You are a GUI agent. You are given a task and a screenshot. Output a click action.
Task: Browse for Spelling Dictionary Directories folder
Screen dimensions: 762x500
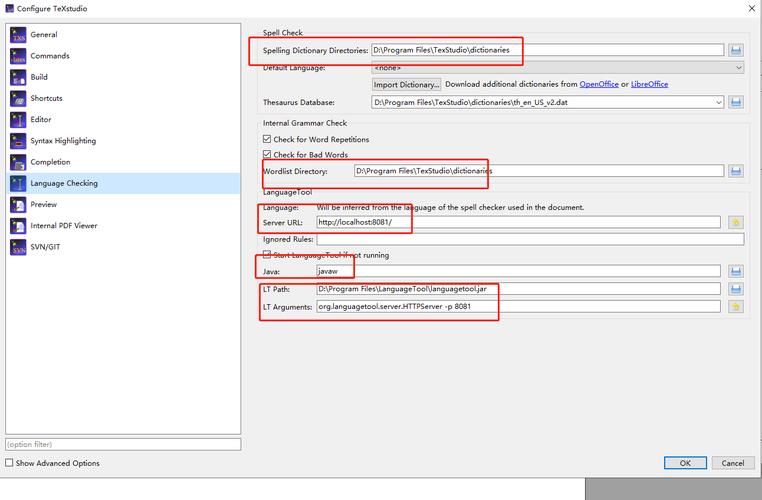tap(736, 50)
